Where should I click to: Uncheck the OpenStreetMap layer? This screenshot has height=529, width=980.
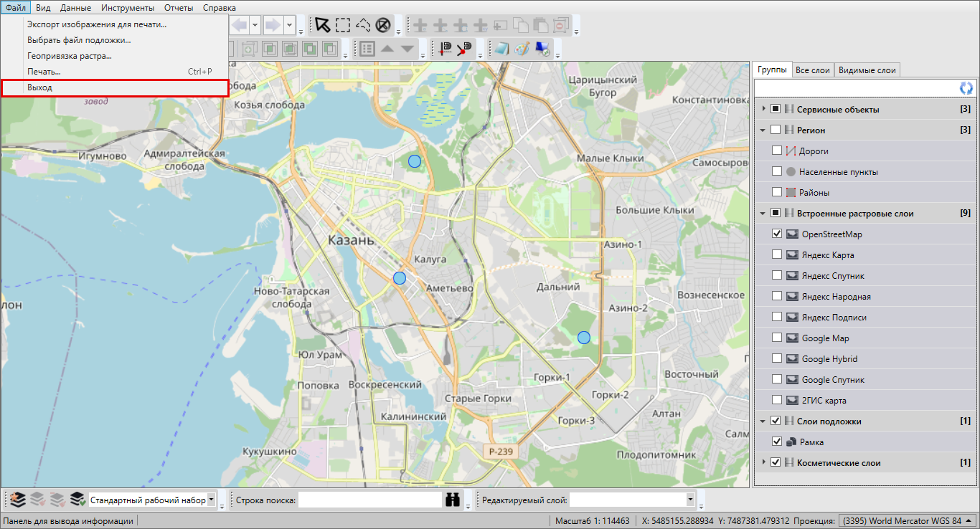point(776,234)
